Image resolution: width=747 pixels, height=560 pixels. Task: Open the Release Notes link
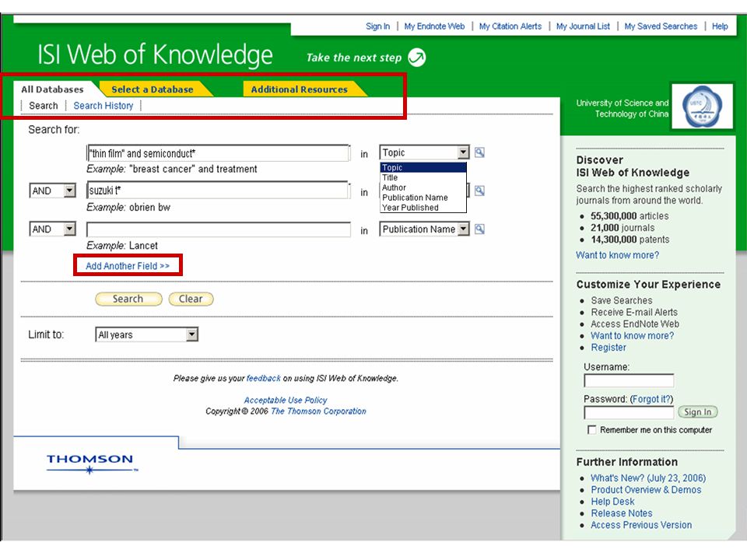point(622,513)
